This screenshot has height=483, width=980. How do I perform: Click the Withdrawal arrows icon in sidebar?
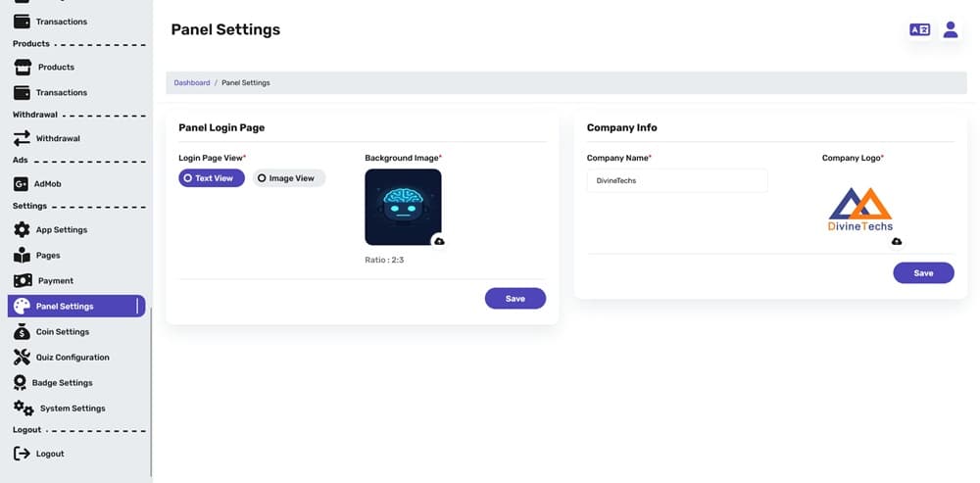pos(22,139)
